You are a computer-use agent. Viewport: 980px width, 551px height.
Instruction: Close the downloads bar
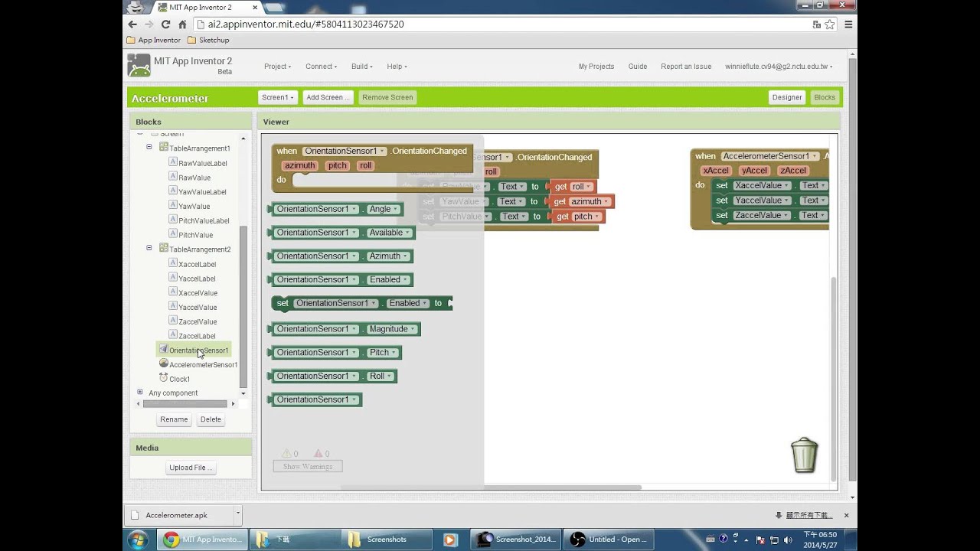coord(846,515)
